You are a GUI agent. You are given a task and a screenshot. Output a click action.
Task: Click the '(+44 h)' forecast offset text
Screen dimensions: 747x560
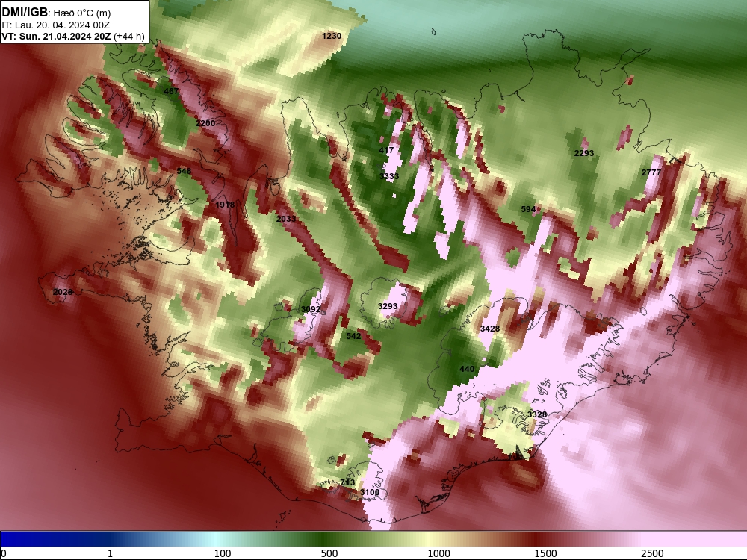129,36
